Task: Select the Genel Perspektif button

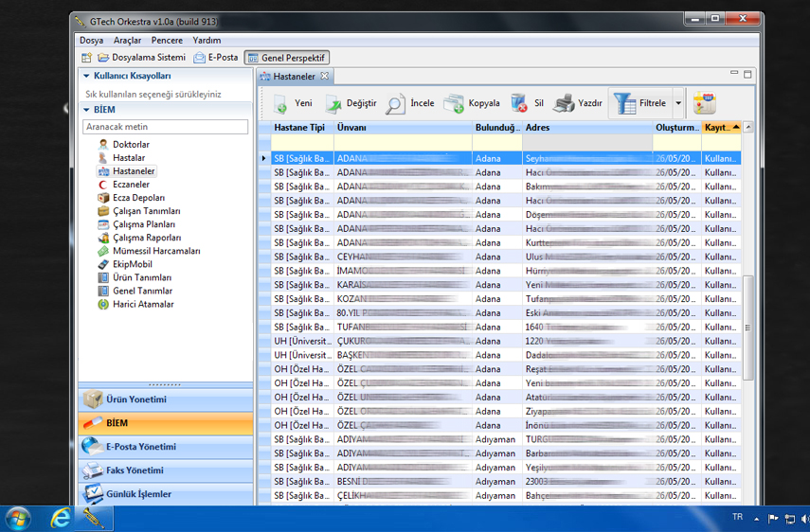Action: point(287,58)
